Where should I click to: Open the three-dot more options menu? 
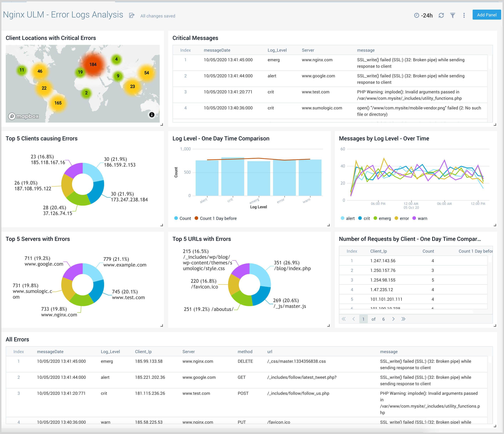click(464, 15)
